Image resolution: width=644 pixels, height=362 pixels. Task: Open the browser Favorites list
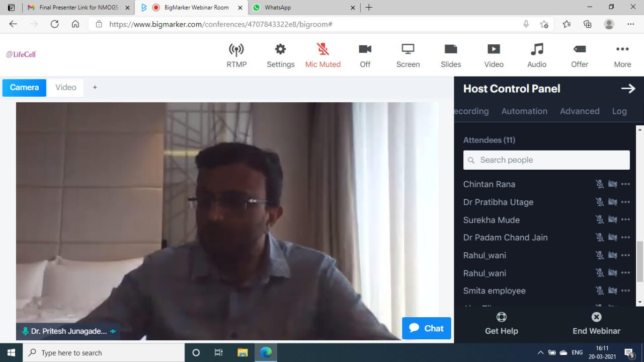pos(567,24)
